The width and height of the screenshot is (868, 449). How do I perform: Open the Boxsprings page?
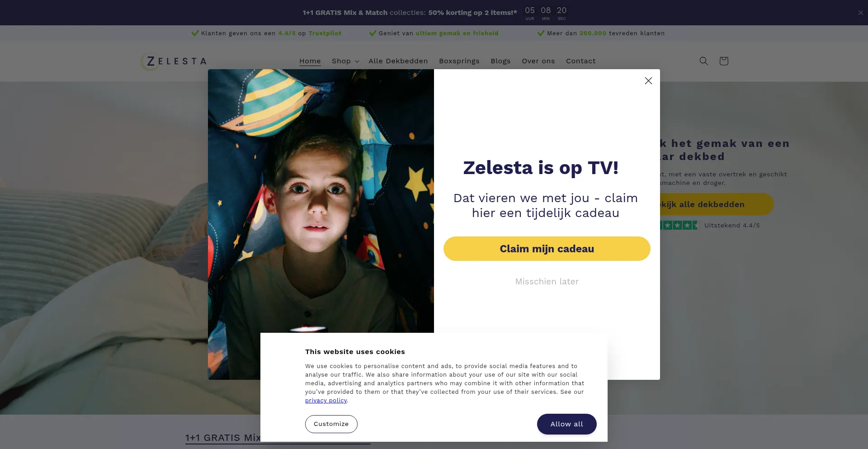pyautogui.click(x=459, y=61)
